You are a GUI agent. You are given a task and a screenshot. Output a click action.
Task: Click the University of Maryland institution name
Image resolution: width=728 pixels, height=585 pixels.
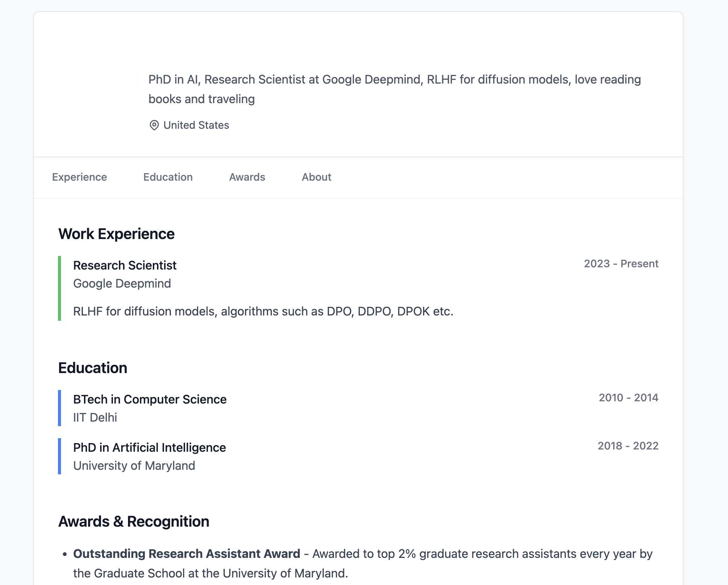pos(134,466)
